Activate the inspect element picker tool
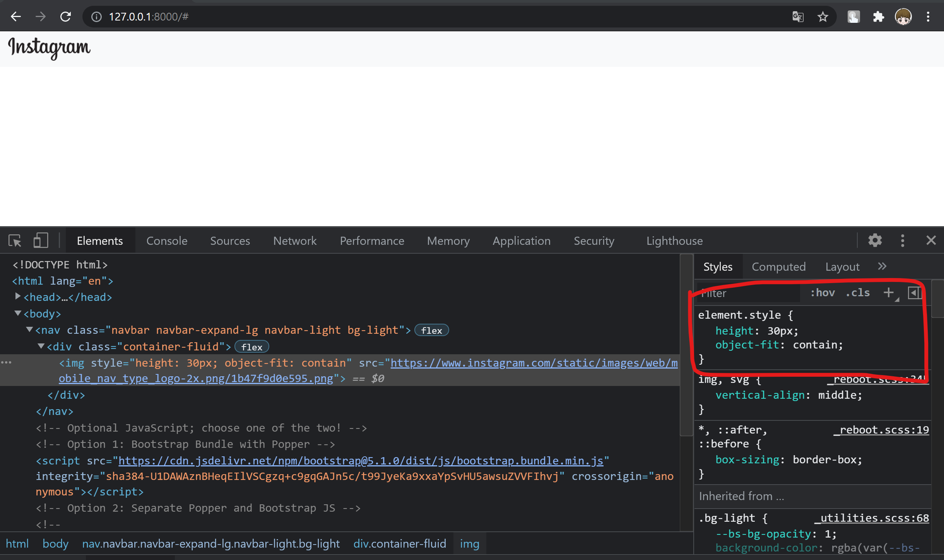Viewport: 944px width, 560px height. tap(15, 241)
